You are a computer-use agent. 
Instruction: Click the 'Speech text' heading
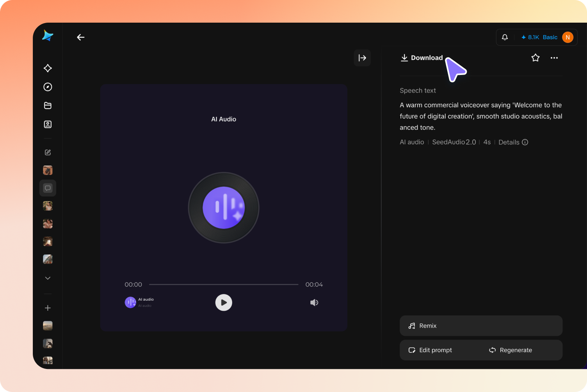click(x=418, y=91)
